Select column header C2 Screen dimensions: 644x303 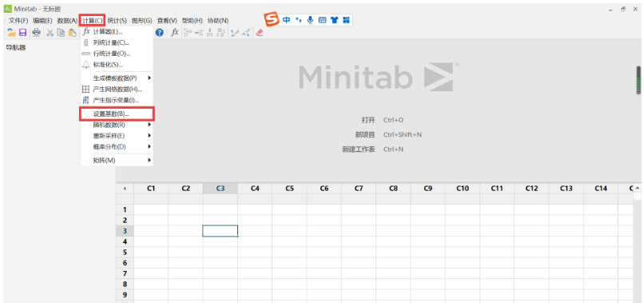185,189
